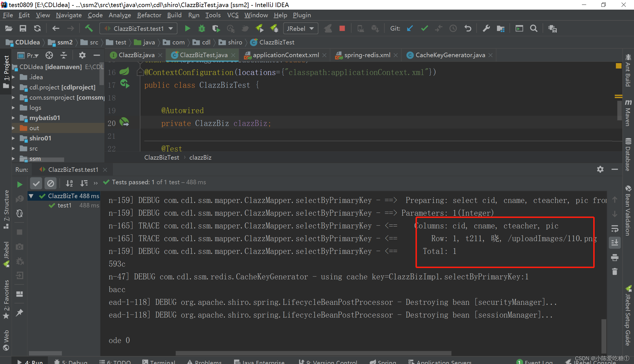
Task: Click the green Run button in toolbar
Action: [x=187, y=29]
